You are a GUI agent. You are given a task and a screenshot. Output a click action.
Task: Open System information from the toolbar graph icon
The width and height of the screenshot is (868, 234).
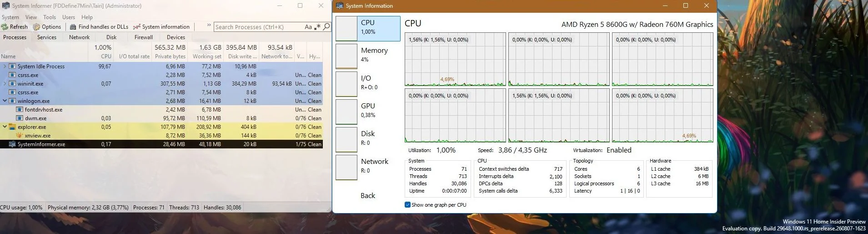click(x=136, y=27)
